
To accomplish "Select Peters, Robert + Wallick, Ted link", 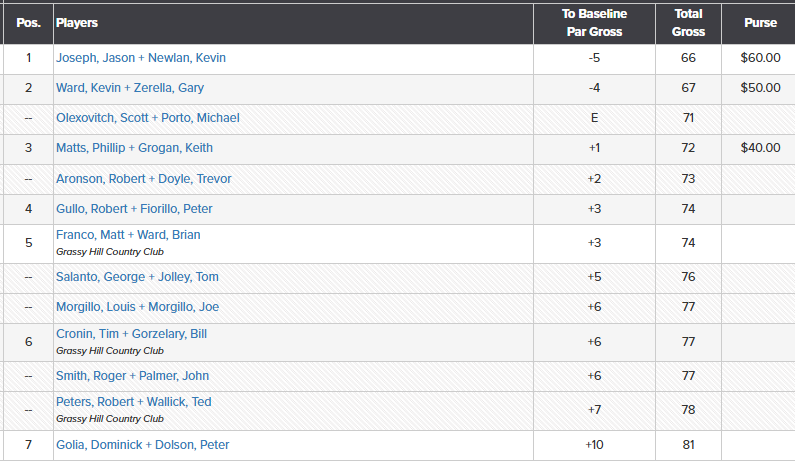I will pyautogui.click(x=133, y=402).
